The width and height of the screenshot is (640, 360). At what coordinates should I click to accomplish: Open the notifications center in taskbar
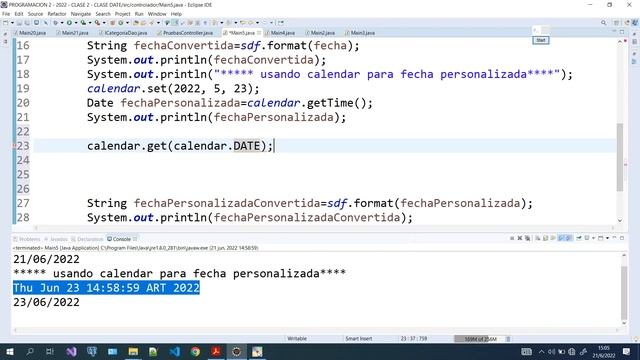[x=627, y=351]
